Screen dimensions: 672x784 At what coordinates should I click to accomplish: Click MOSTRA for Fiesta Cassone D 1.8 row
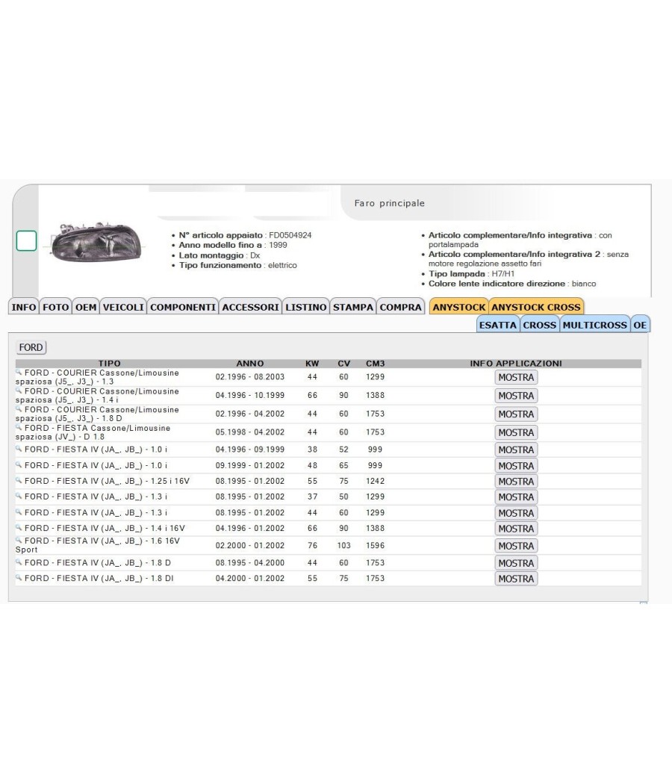point(516,433)
